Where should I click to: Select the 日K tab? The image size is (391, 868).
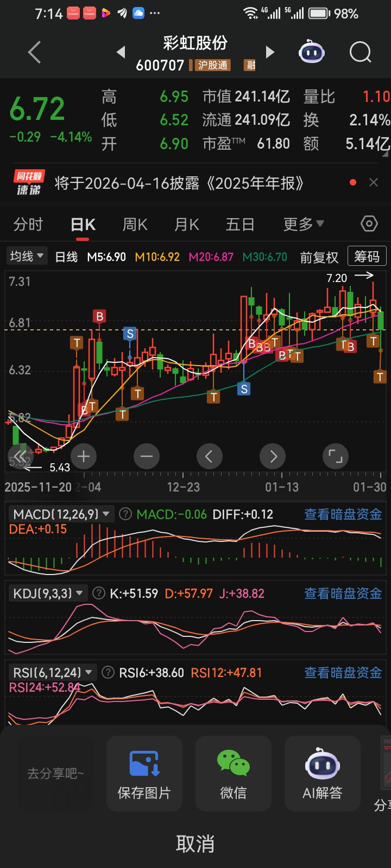click(x=83, y=224)
